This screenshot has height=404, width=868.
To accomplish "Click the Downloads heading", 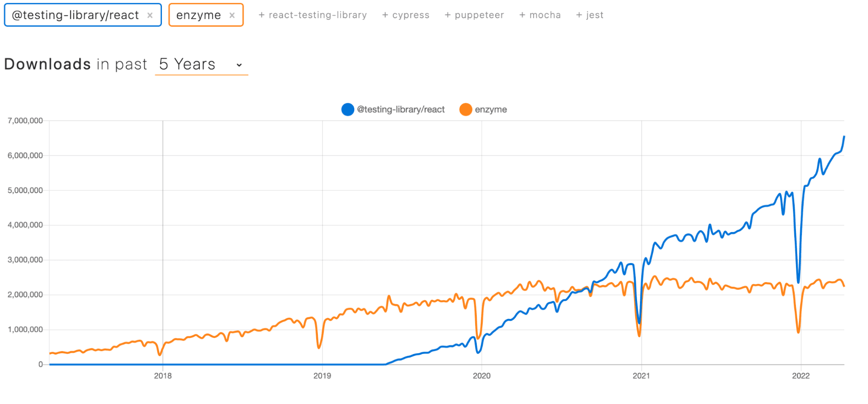I will point(47,64).
